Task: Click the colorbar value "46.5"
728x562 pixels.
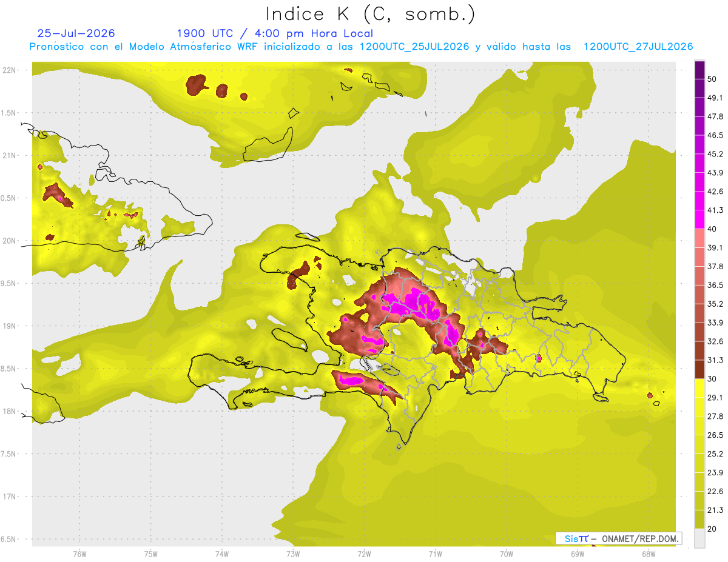Action: click(715, 135)
